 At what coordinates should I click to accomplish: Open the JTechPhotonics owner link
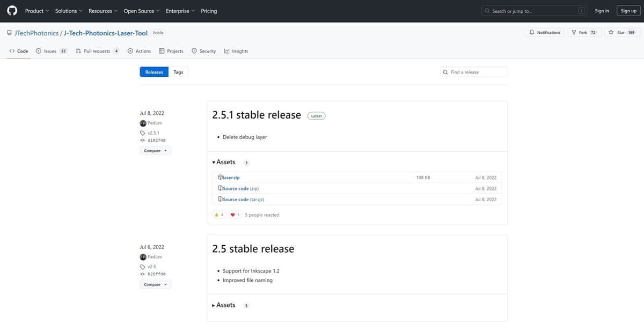36,33
